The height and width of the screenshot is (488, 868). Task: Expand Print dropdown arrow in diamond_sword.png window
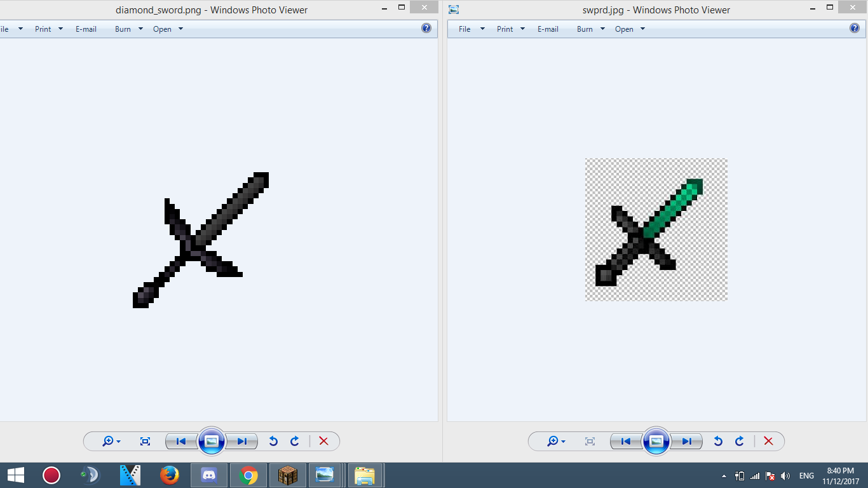(x=60, y=29)
